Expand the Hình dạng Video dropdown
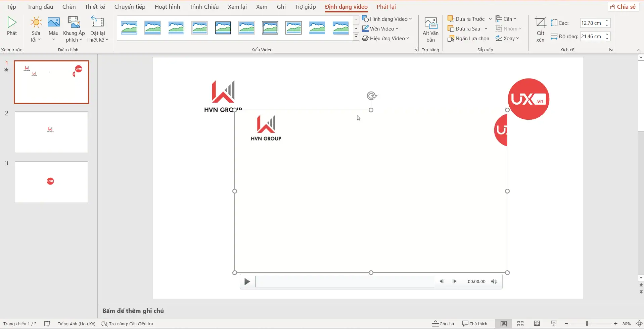Image resolution: width=644 pixels, height=329 pixels. coord(387,19)
